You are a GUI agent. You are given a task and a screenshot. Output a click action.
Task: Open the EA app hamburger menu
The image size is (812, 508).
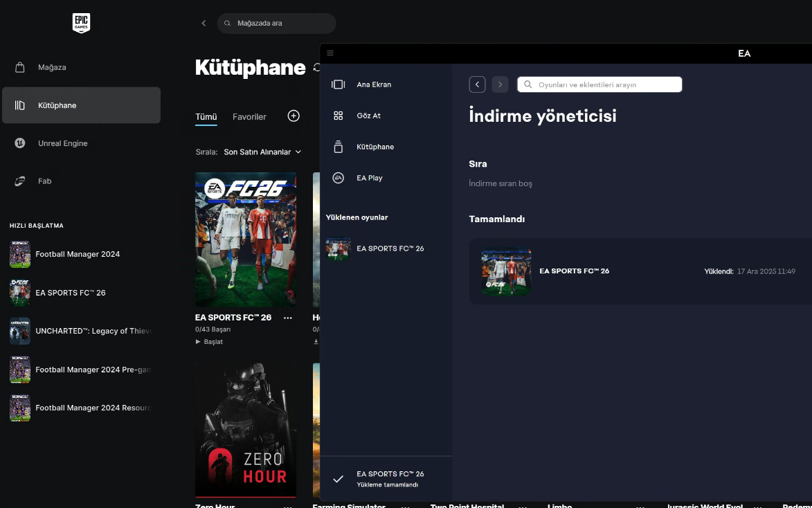coord(330,53)
